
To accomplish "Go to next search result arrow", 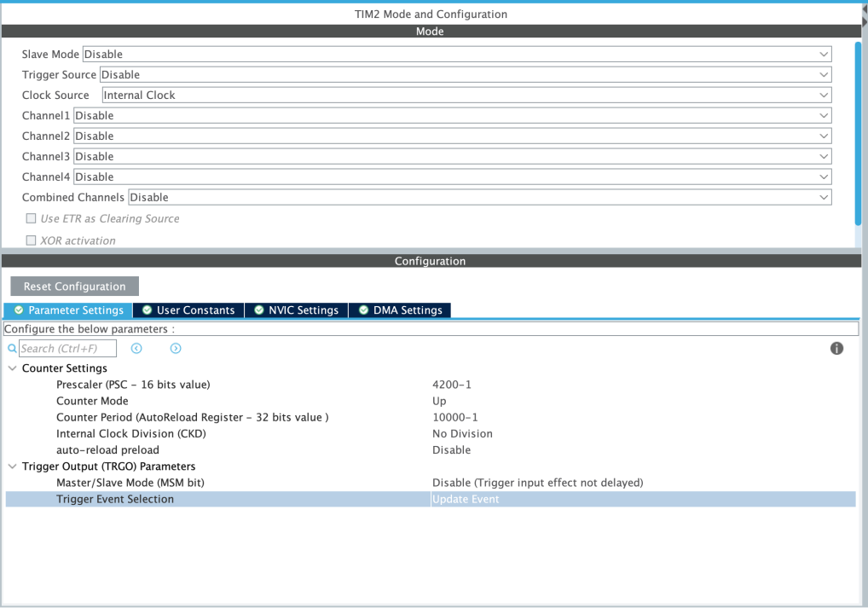I will [176, 349].
